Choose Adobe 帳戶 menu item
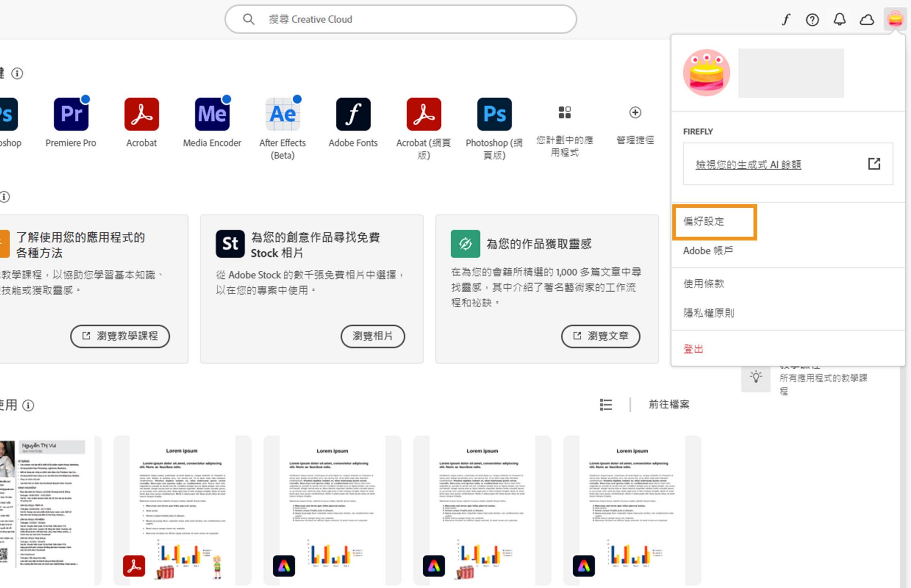Screen dimensions: 911x588 (708, 251)
